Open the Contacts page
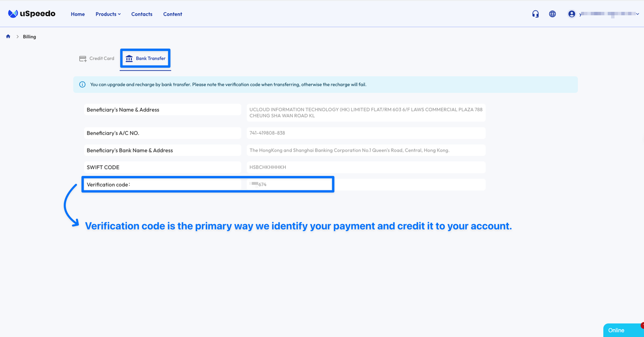Image resolution: width=644 pixels, height=337 pixels. (x=141, y=14)
